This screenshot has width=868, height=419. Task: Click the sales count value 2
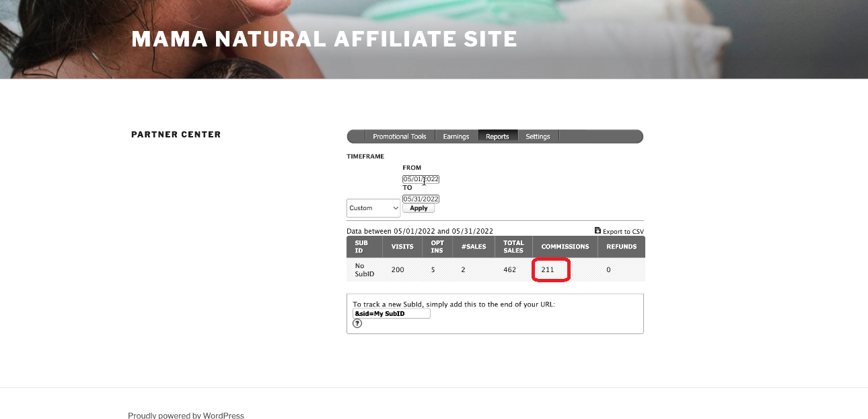[x=463, y=269]
